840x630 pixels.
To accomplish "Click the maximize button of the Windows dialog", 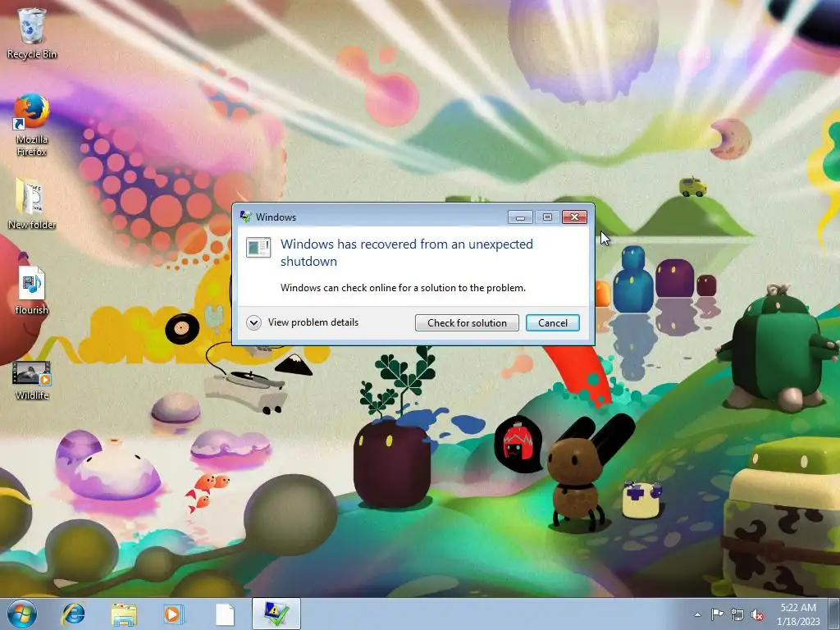I will tap(547, 217).
